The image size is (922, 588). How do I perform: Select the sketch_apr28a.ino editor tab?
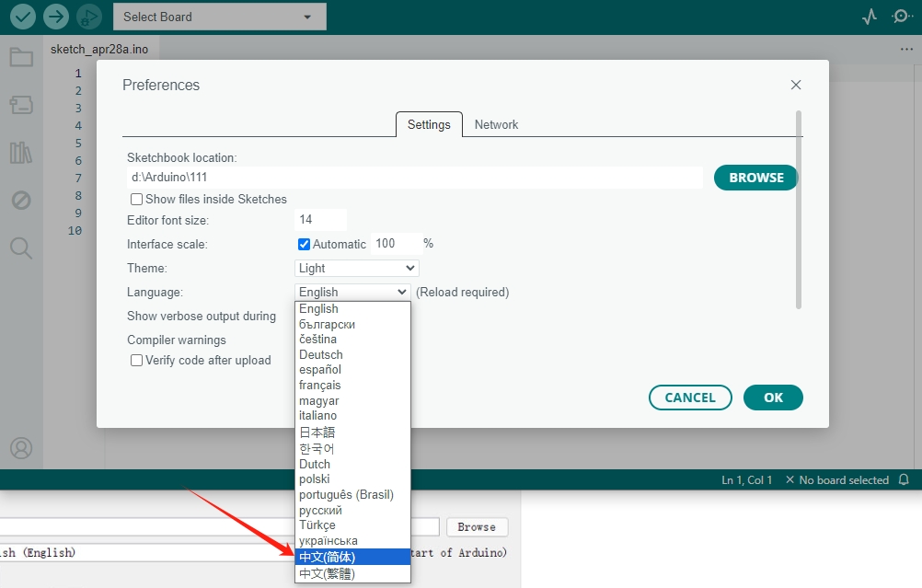[x=99, y=50]
